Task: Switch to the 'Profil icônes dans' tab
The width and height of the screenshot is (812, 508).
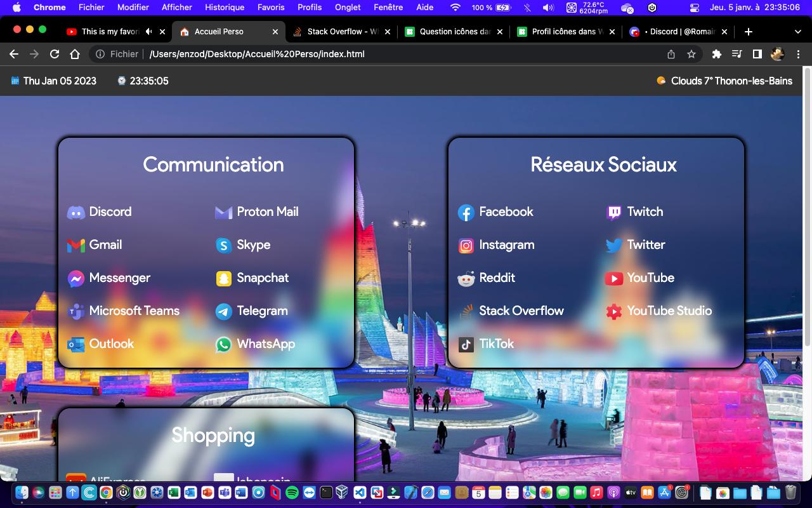Action: click(x=567, y=32)
